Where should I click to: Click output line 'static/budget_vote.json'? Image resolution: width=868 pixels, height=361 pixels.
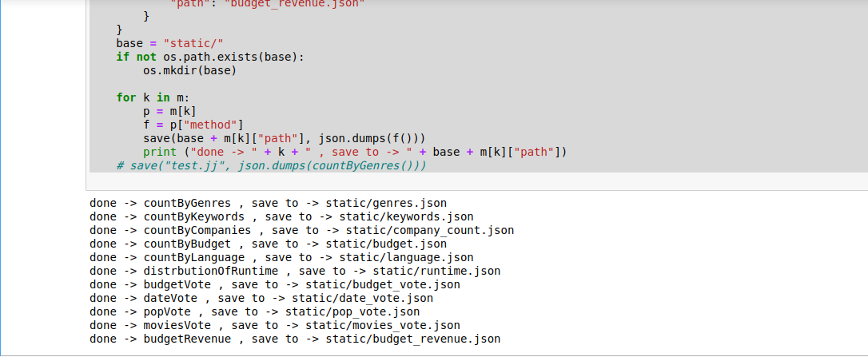275,284
